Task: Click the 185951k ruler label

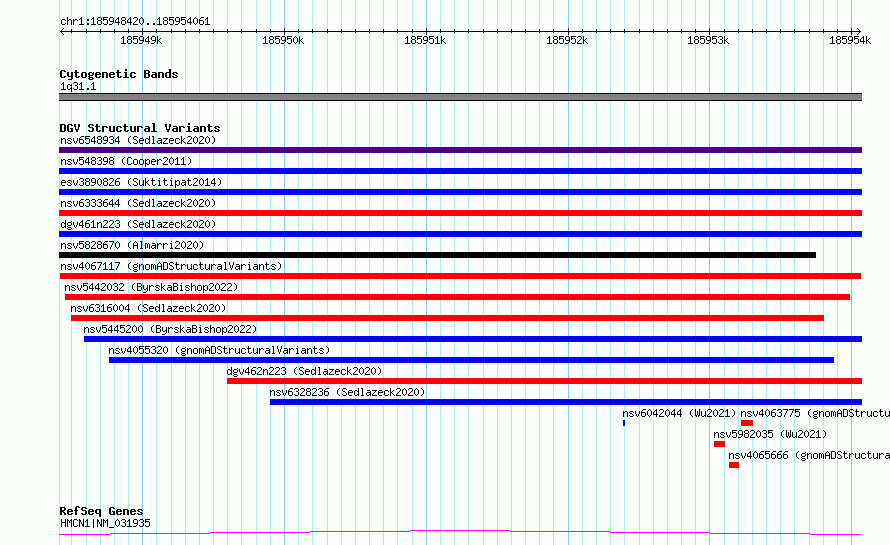Action: pyautogui.click(x=425, y=40)
